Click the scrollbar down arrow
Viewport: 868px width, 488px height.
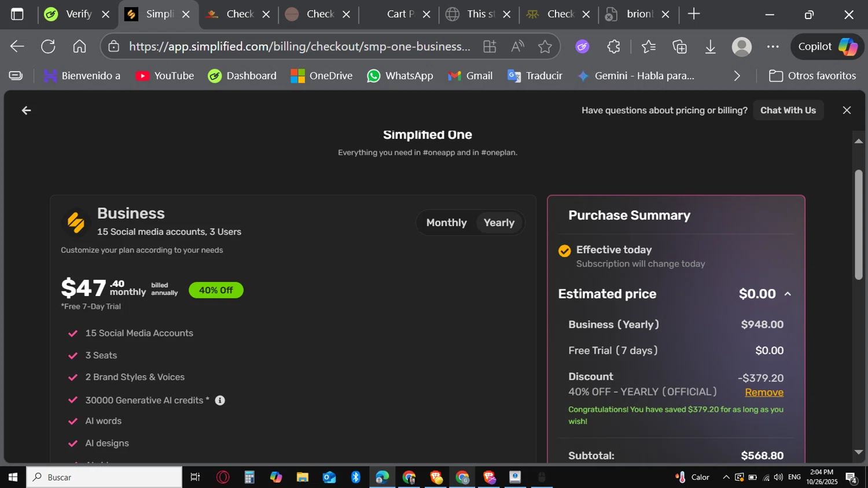tap(859, 452)
